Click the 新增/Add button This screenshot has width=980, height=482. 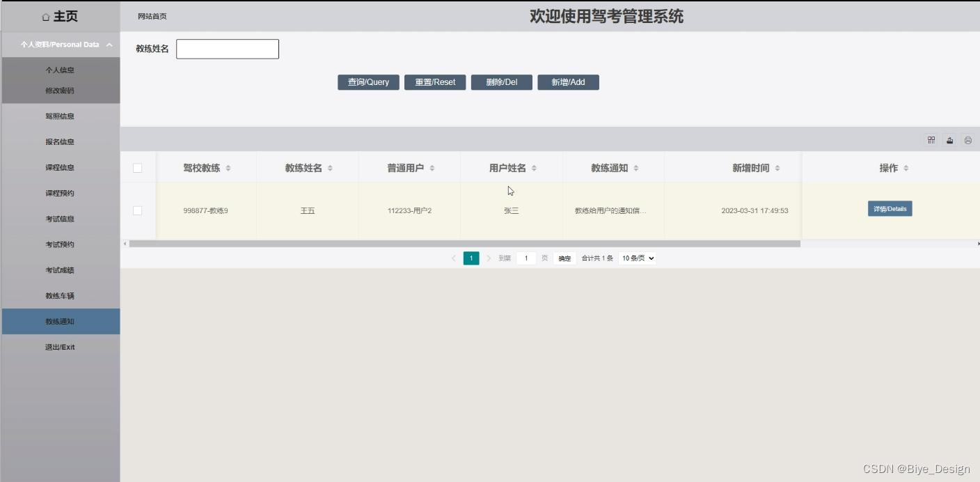tap(568, 82)
